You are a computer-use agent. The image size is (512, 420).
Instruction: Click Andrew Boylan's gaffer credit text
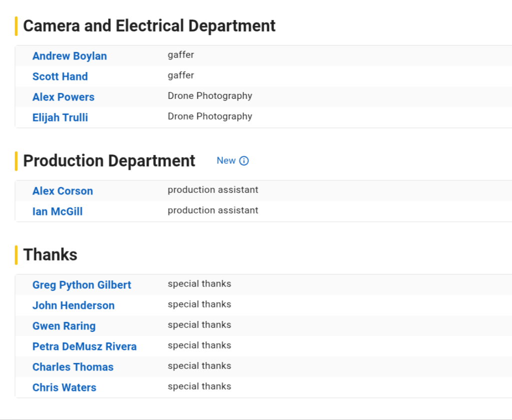(x=180, y=55)
